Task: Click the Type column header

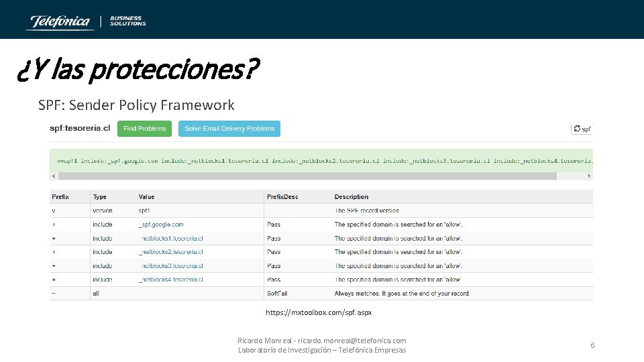Action: click(x=100, y=197)
